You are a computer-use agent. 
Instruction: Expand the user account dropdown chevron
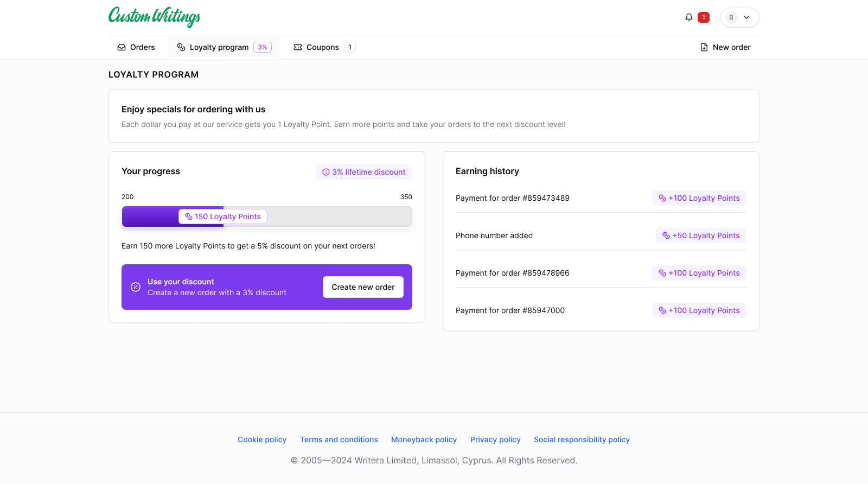click(746, 17)
